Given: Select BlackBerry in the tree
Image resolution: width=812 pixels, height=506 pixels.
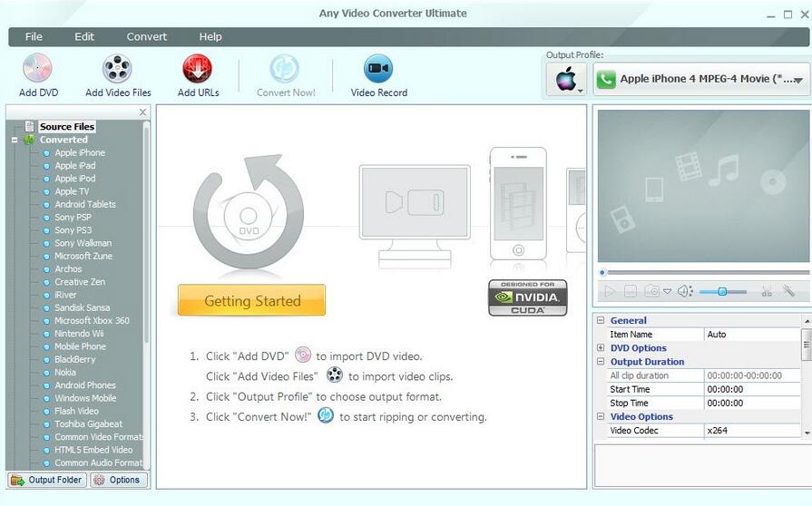Looking at the screenshot, I should 75,360.
